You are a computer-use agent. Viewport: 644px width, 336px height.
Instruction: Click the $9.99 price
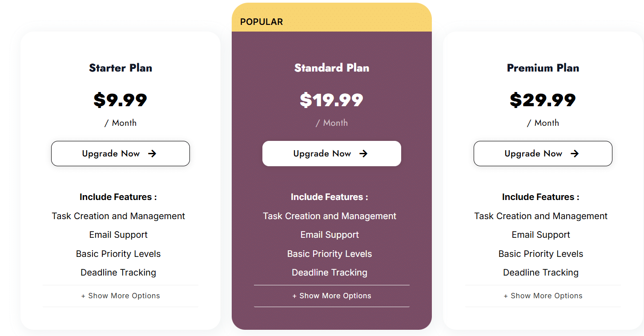click(121, 100)
